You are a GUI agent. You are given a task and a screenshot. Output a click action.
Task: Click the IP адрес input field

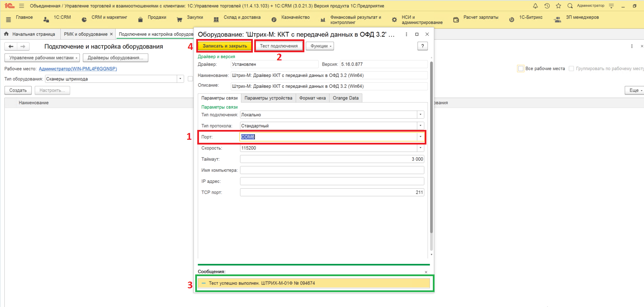pyautogui.click(x=332, y=181)
